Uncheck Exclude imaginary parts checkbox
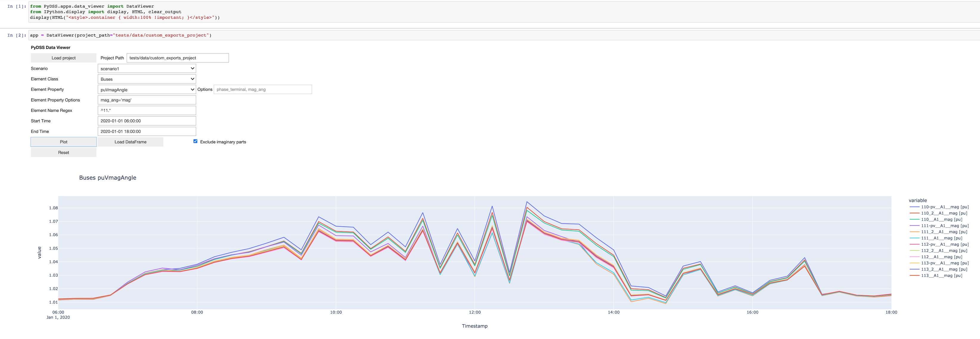 click(x=196, y=141)
